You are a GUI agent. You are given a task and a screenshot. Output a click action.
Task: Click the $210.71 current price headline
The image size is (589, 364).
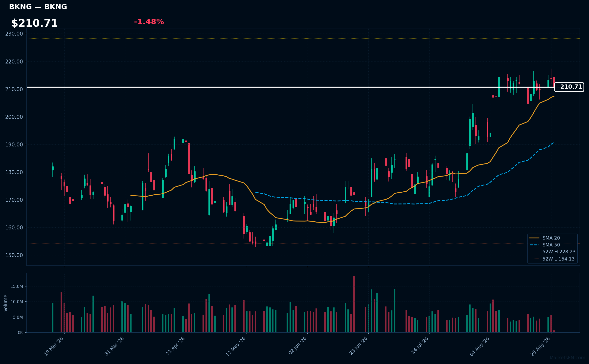pyautogui.click(x=34, y=23)
